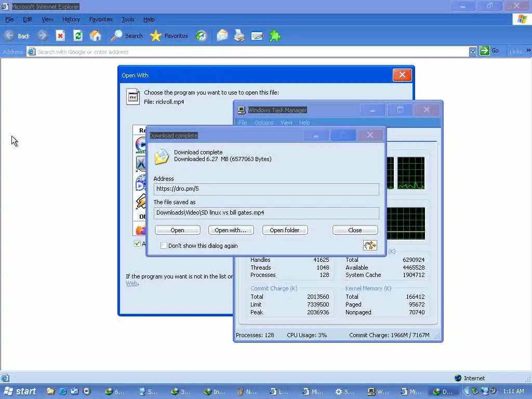Check Don't show this dialog again
This screenshot has height=399, width=532.
click(164, 245)
